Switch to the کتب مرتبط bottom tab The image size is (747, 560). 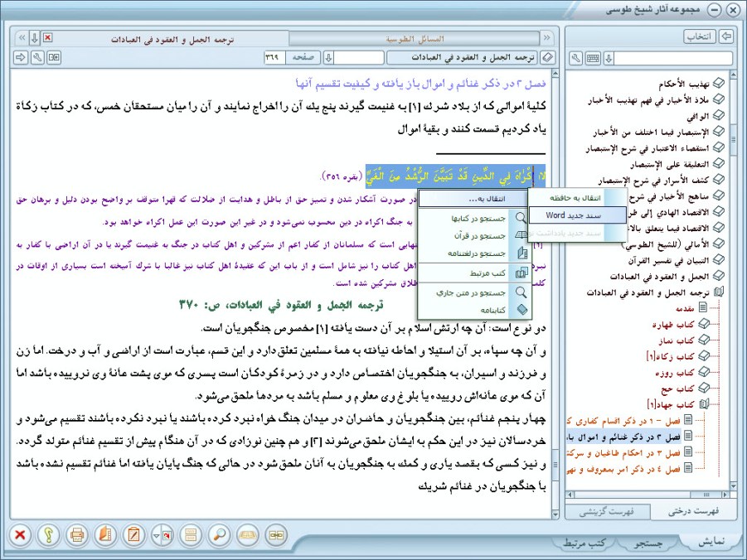pyautogui.click(x=584, y=543)
